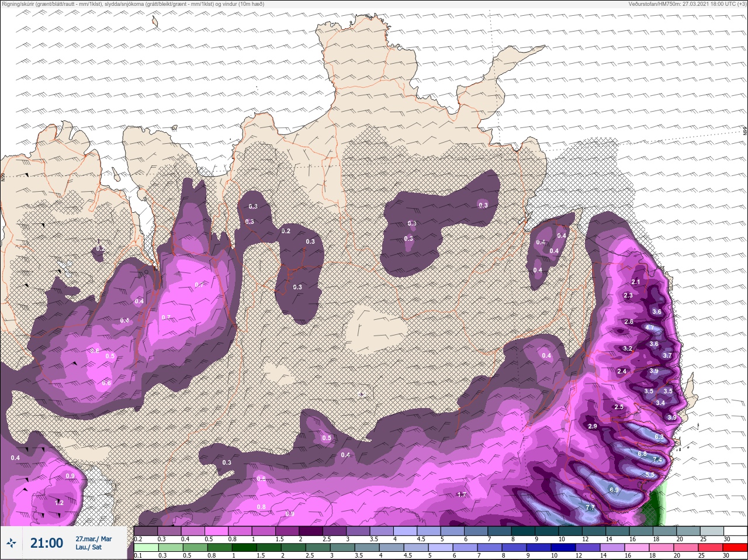Select lower legend pale green swatch labeled 0.1
Screen dimensions: 748x560
pos(145,547)
